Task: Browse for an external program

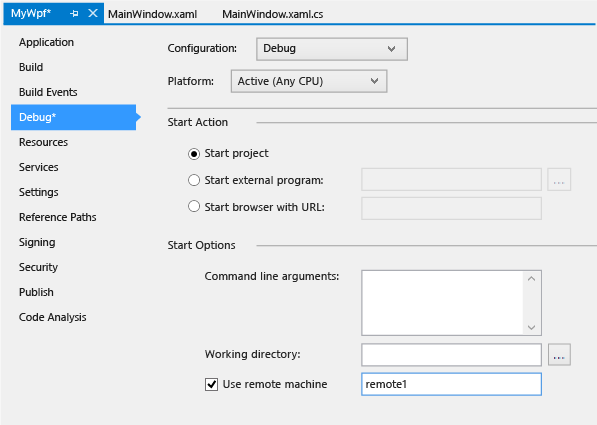Action: coord(559,179)
